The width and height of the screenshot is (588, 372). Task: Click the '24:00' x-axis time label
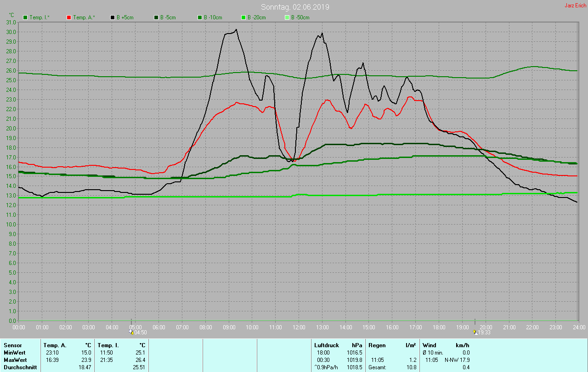[579, 327]
